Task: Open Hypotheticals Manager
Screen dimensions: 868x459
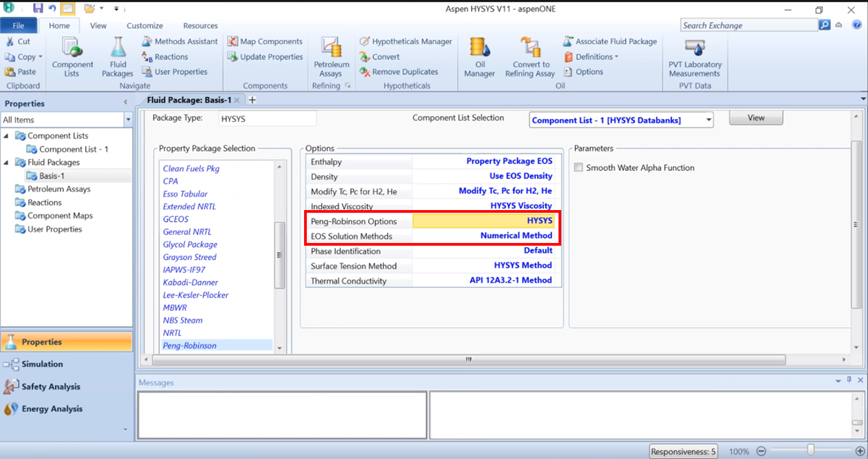Action: tap(406, 42)
